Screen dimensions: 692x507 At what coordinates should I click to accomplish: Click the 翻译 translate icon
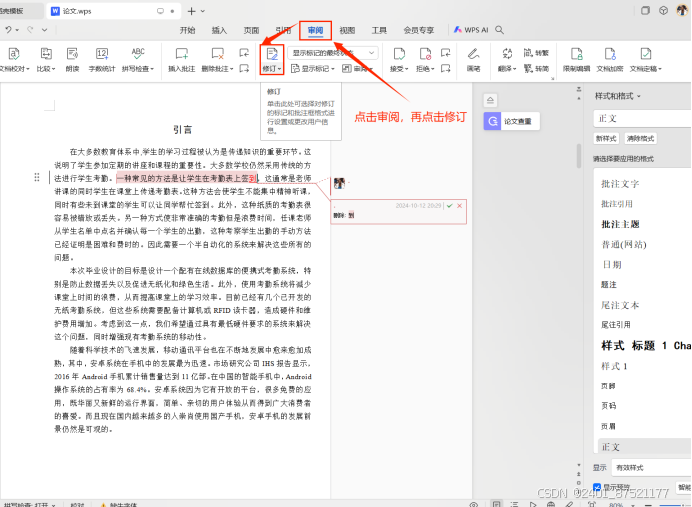pyautogui.click(x=507, y=54)
